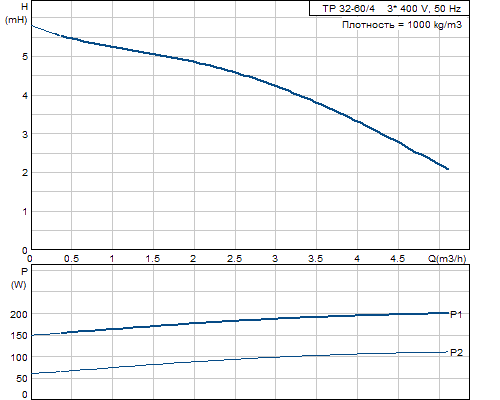This screenshot has height=400, width=500.
Task: Click the density label Плотность = 1000 kg/m3
Action: click(x=402, y=25)
